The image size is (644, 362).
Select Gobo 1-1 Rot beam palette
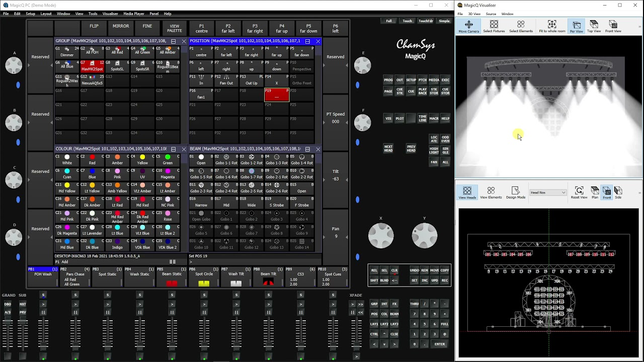[x=226, y=160]
